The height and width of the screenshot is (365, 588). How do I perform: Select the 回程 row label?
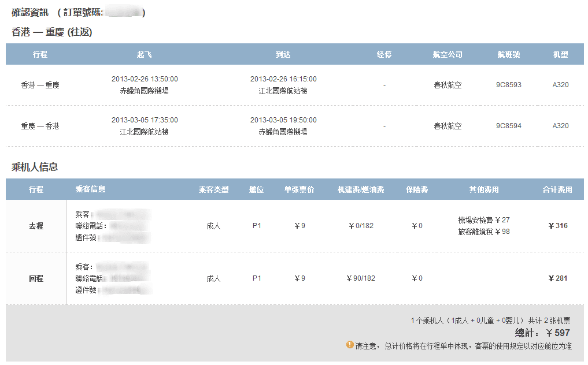(x=36, y=278)
